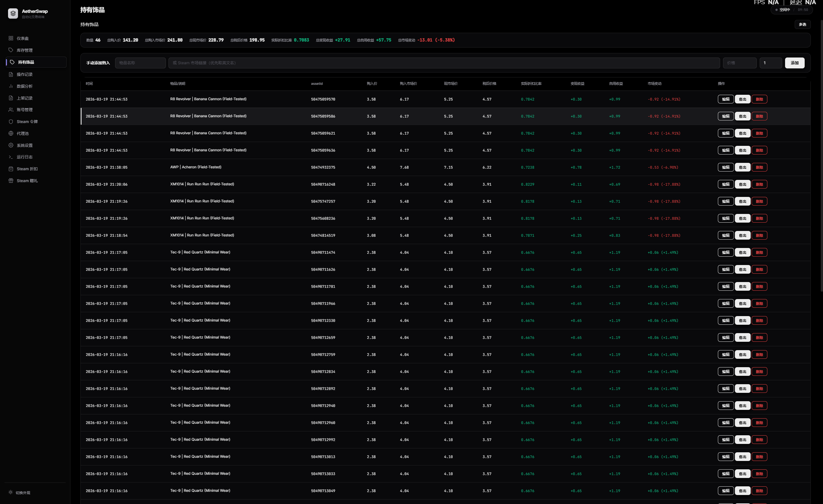This screenshot has height=504, width=823.
Task: Click the 物品名称 input field
Action: 140,63
